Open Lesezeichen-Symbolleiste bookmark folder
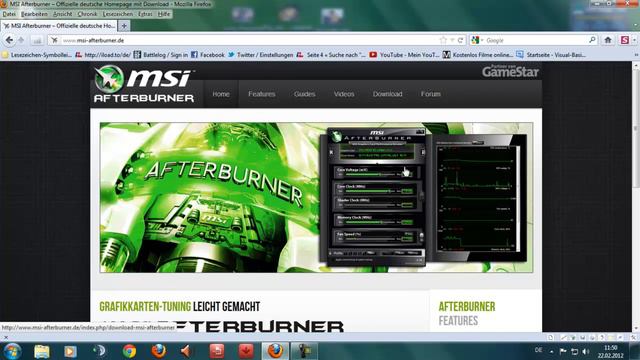640x360 pixels. [37, 55]
